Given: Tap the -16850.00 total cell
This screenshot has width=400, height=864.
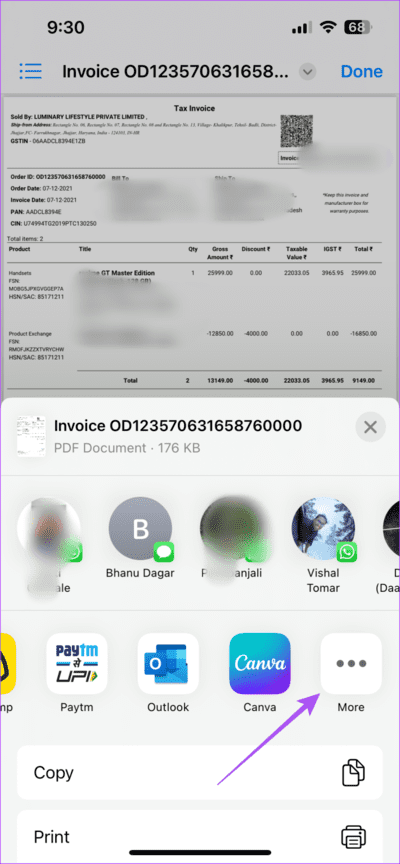Looking at the screenshot, I should [363, 334].
